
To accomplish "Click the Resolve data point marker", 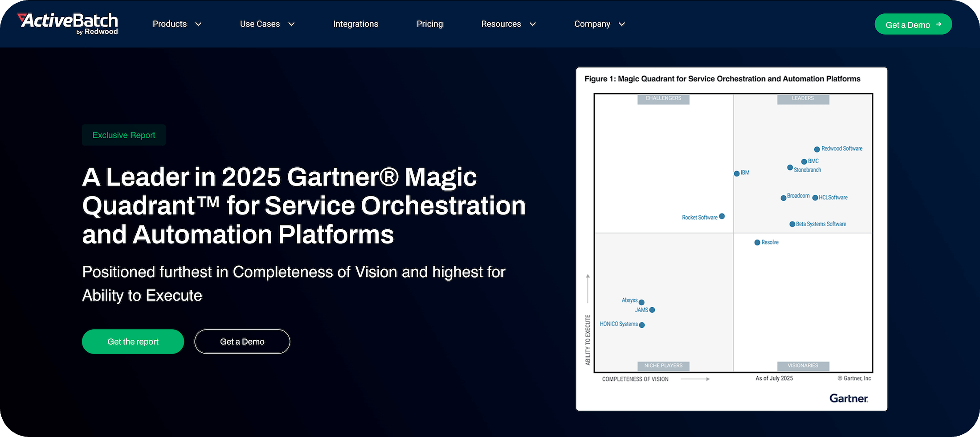I will (757, 242).
